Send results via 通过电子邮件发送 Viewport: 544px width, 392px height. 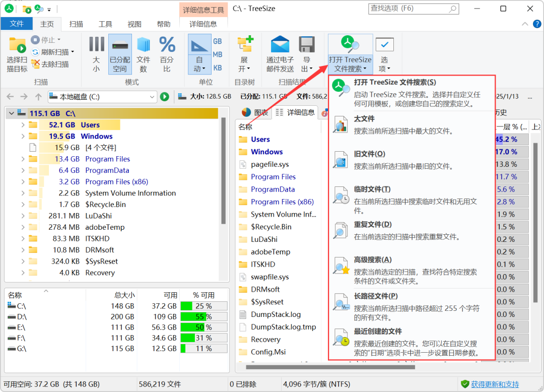280,54
